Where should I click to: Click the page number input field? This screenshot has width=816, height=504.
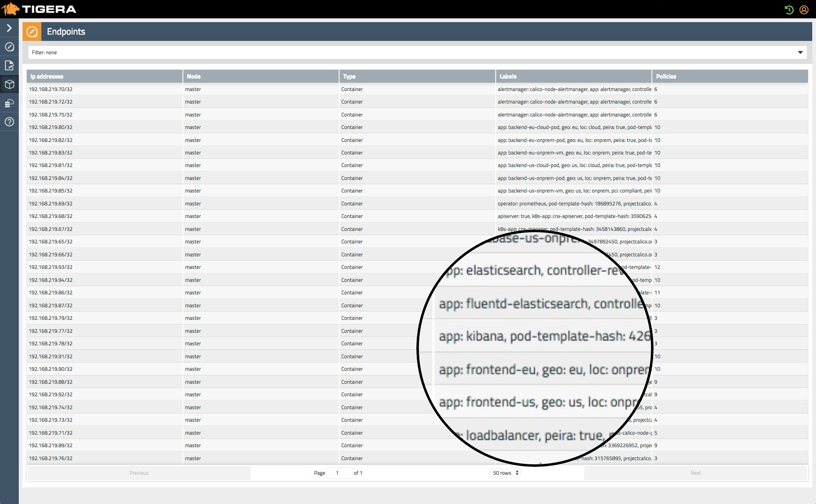click(339, 473)
